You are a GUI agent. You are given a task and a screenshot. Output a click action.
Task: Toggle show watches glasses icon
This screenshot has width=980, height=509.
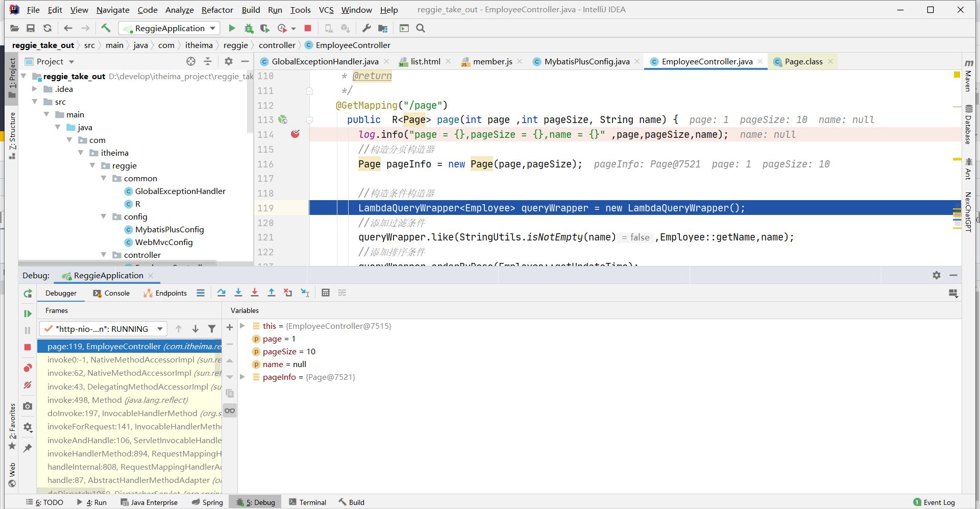click(230, 410)
